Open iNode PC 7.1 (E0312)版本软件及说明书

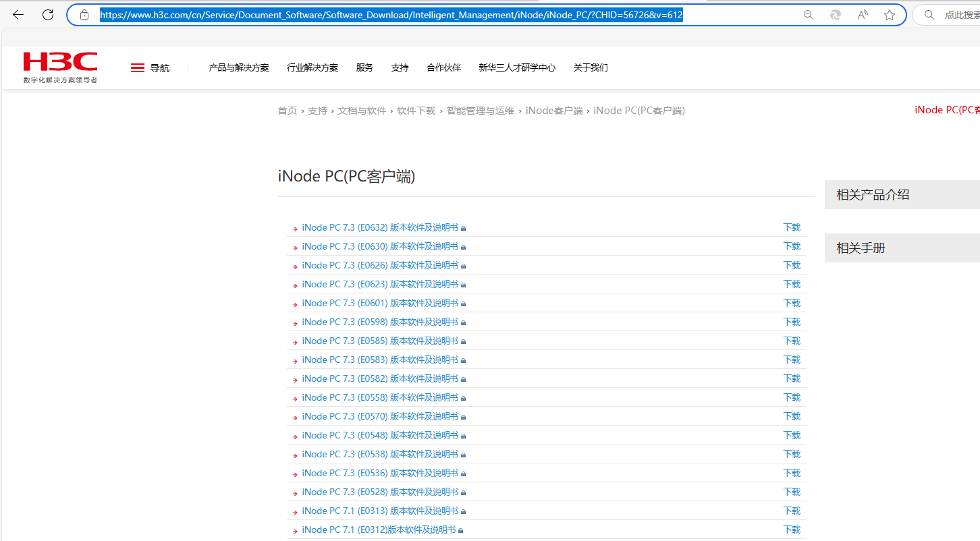[379, 530]
